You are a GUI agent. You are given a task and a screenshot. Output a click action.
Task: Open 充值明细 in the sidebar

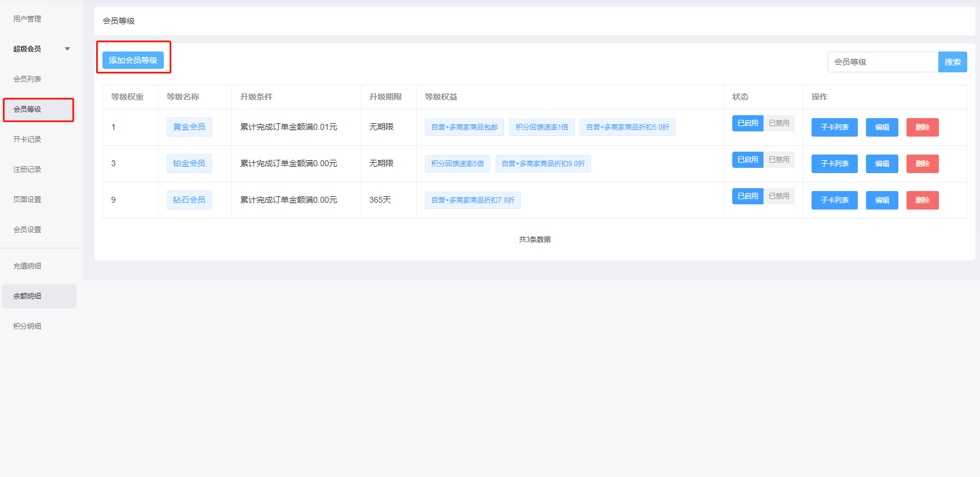pos(27,266)
